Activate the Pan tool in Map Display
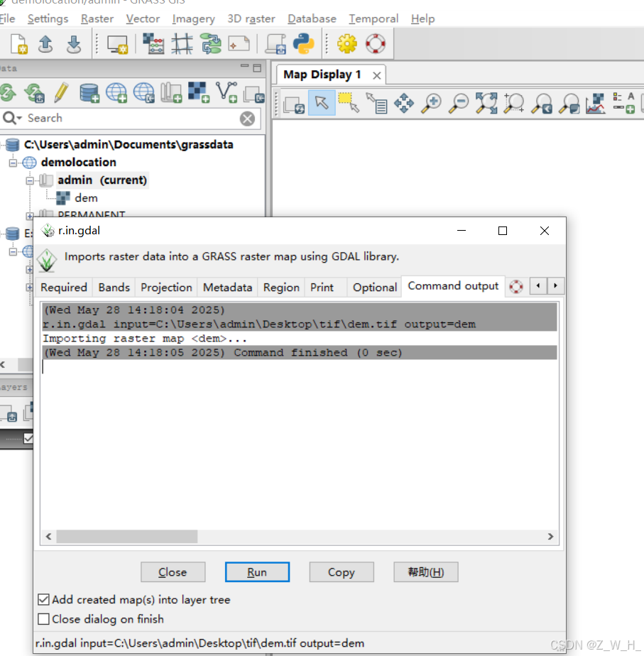 [x=404, y=104]
